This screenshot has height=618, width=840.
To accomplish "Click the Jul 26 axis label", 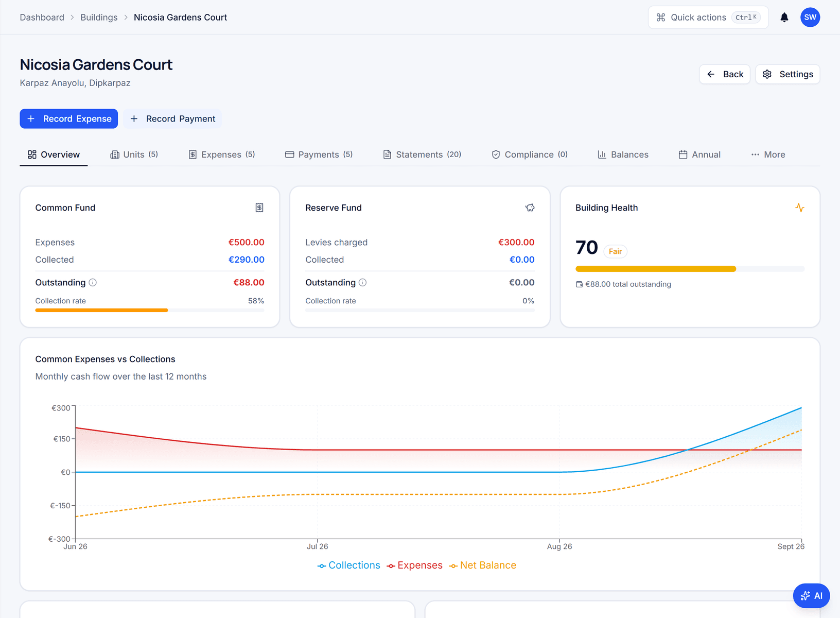I will (318, 546).
